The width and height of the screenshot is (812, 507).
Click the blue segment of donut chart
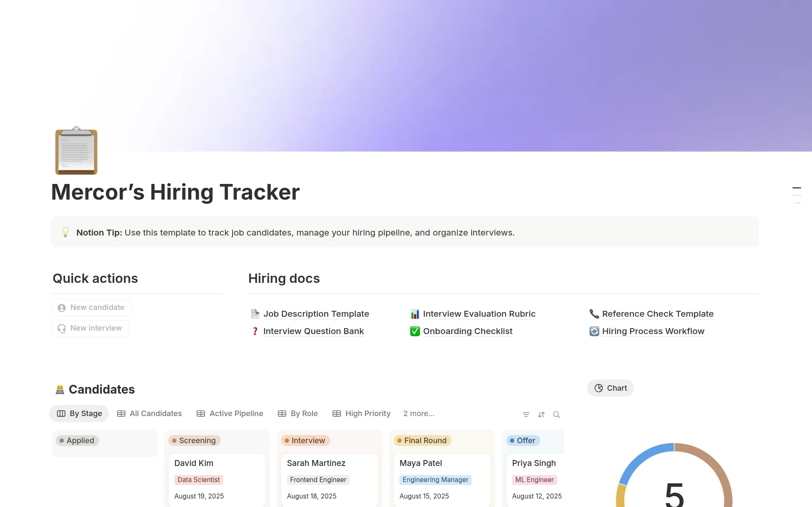(x=643, y=459)
